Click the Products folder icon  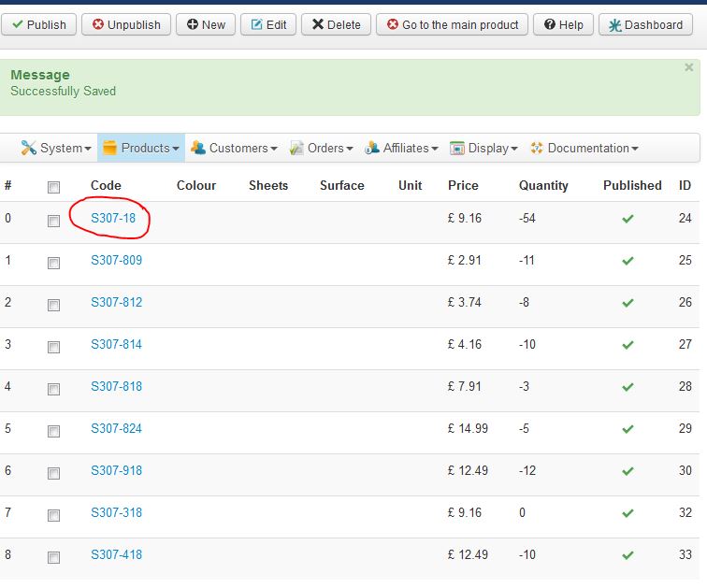coord(109,148)
